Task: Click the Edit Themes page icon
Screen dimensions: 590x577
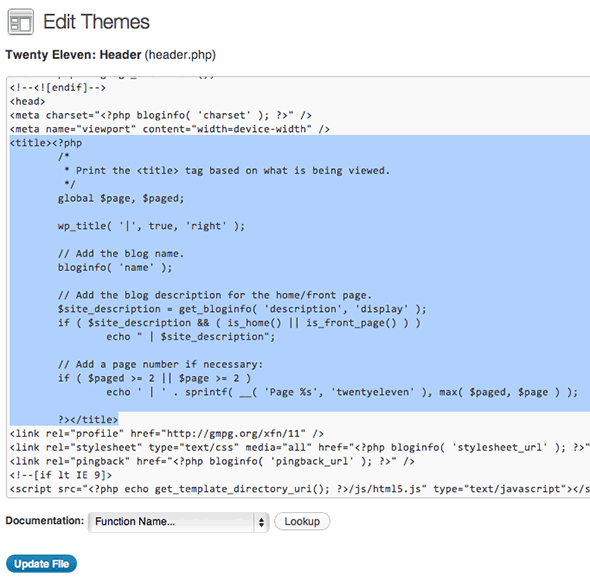Action: (x=21, y=22)
